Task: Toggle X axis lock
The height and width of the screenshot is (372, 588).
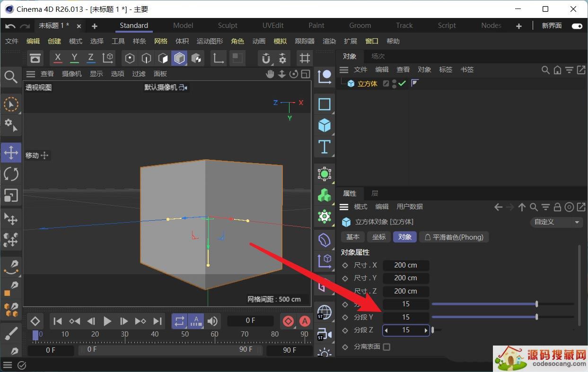Action: coord(58,58)
